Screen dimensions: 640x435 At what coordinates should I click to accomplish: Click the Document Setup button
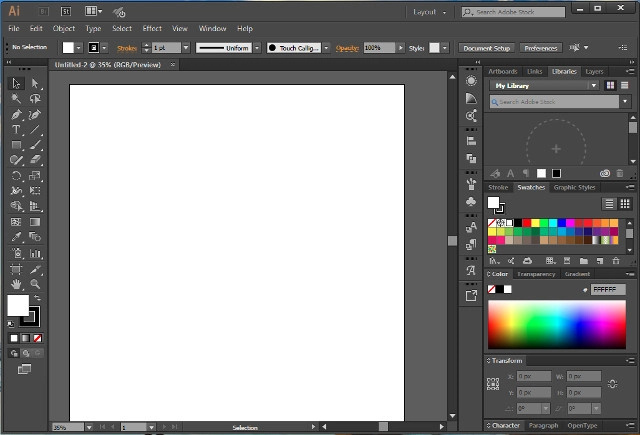[x=487, y=48]
